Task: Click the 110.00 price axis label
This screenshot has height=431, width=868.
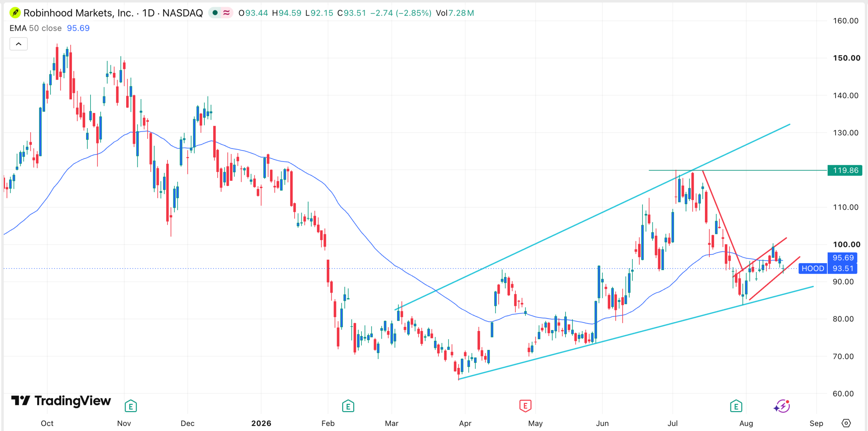Action: point(846,207)
